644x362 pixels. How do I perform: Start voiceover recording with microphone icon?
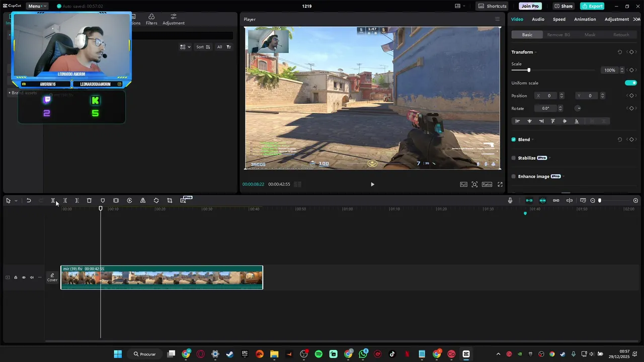[x=510, y=201]
